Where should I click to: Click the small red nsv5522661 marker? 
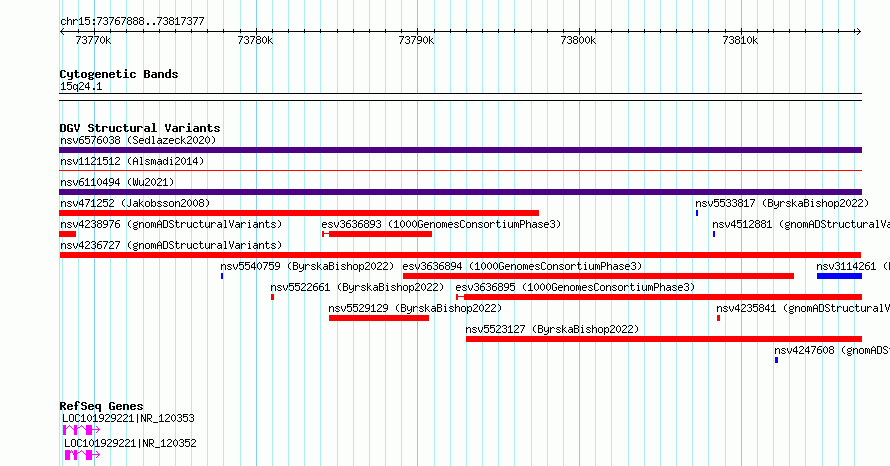(272, 297)
